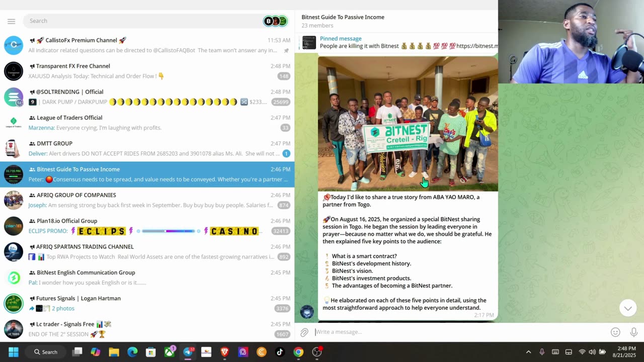Image resolution: width=644 pixels, height=362 pixels.
Task: Click the taskbar Search box
Action: tap(46, 352)
